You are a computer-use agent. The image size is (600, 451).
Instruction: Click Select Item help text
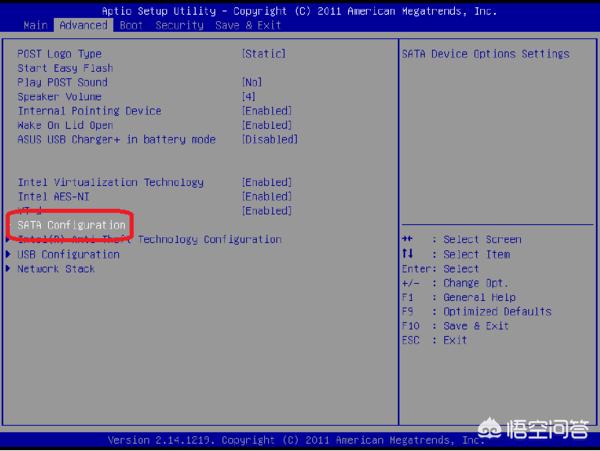(x=476, y=254)
